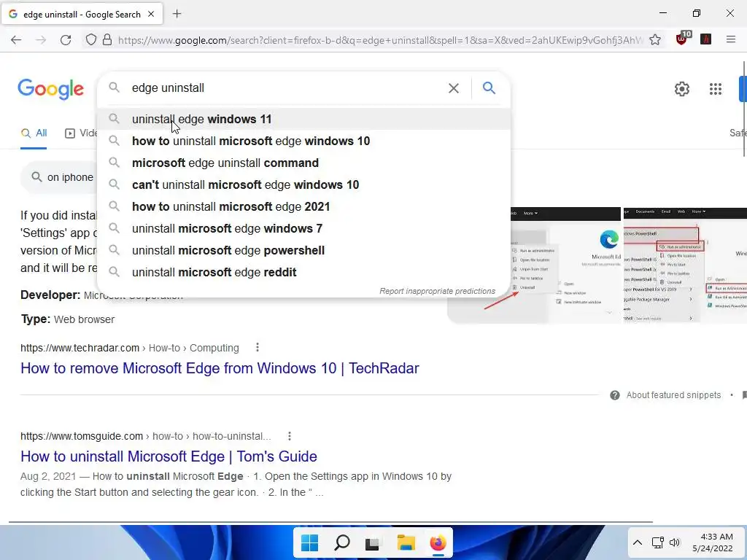This screenshot has width=747, height=560.
Task: Open Google quick settings gear icon
Action: pos(682,89)
